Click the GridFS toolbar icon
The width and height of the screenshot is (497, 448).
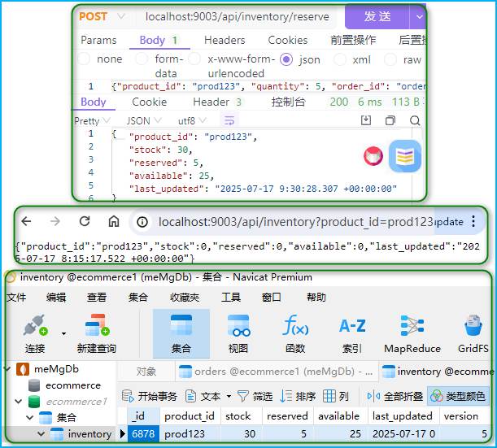[473, 334]
